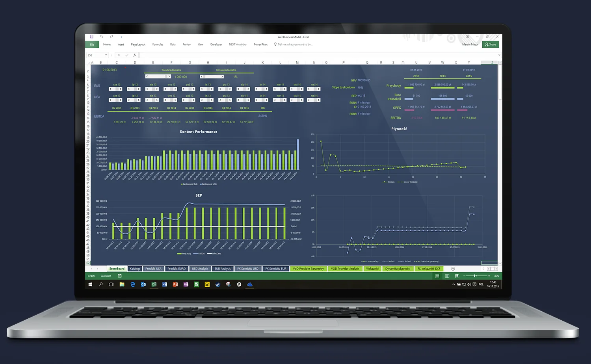591x364 pixels.
Task: Open File Explorer from the taskbar
Action: coord(122,284)
